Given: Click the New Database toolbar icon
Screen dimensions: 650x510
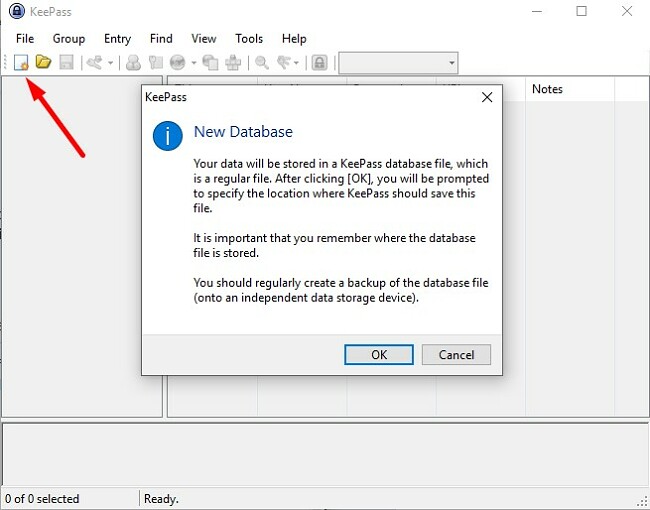Looking at the screenshot, I should pos(21,63).
